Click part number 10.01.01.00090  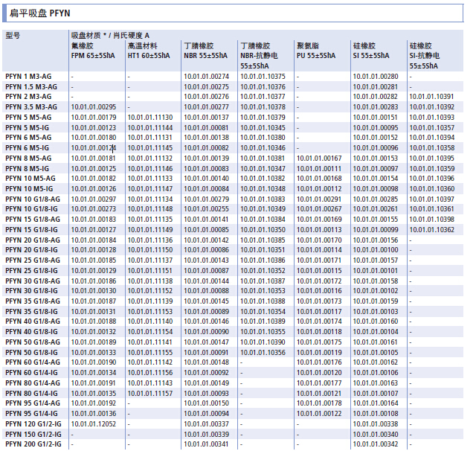coord(207,332)
